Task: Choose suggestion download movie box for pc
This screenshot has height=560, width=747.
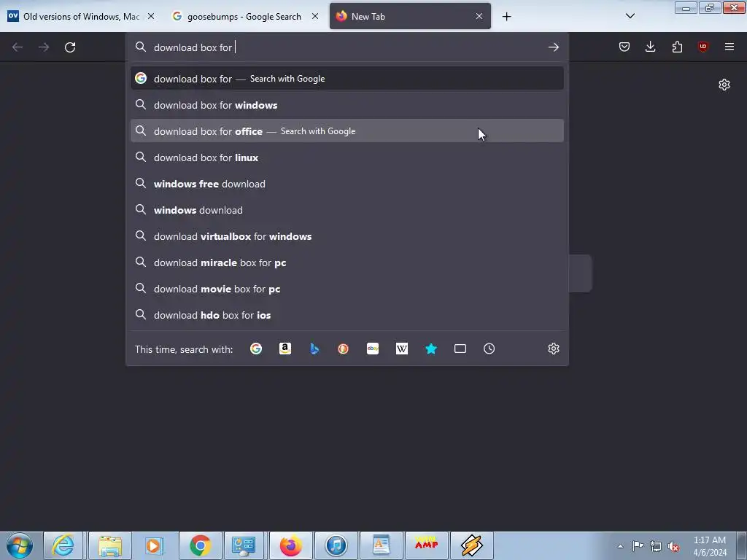Action: pos(347,289)
